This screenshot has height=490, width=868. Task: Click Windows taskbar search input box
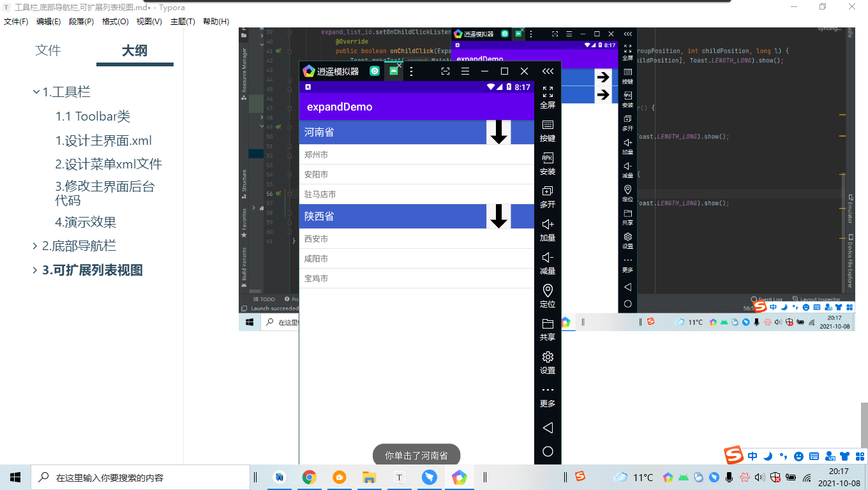coord(140,477)
